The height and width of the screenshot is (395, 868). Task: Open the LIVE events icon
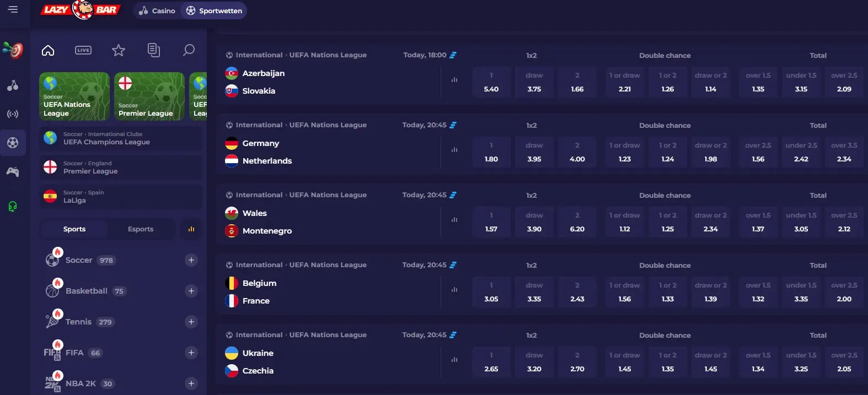click(x=83, y=50)
